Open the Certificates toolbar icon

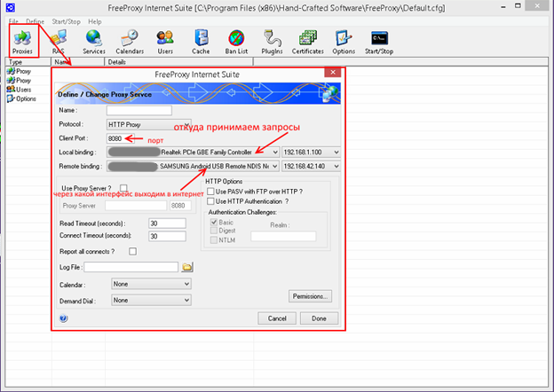click(x=308, y=42)
